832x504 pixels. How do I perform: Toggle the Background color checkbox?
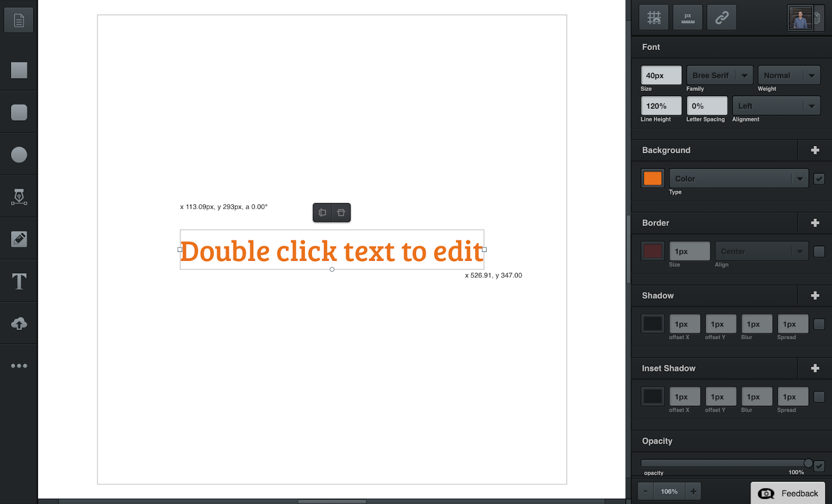pyautogui.click(x=819, y=179)
